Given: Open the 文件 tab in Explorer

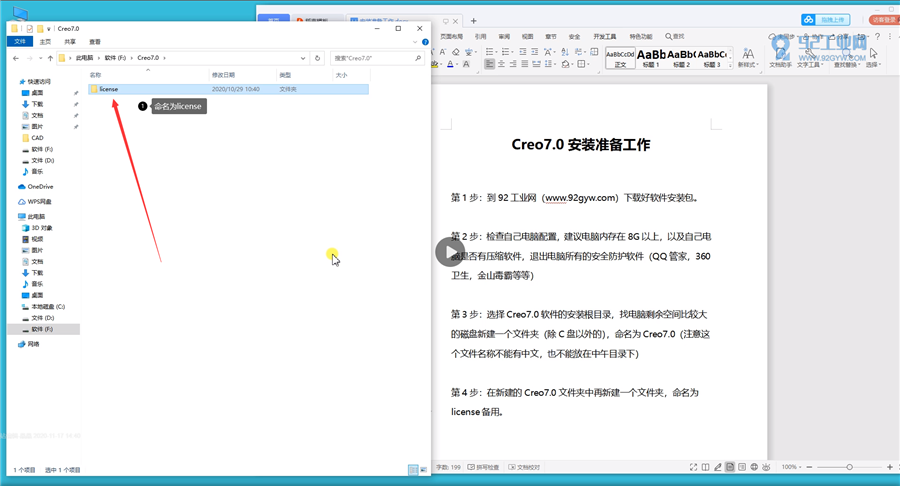Looking at the screenshot, I should click(20, 41).
